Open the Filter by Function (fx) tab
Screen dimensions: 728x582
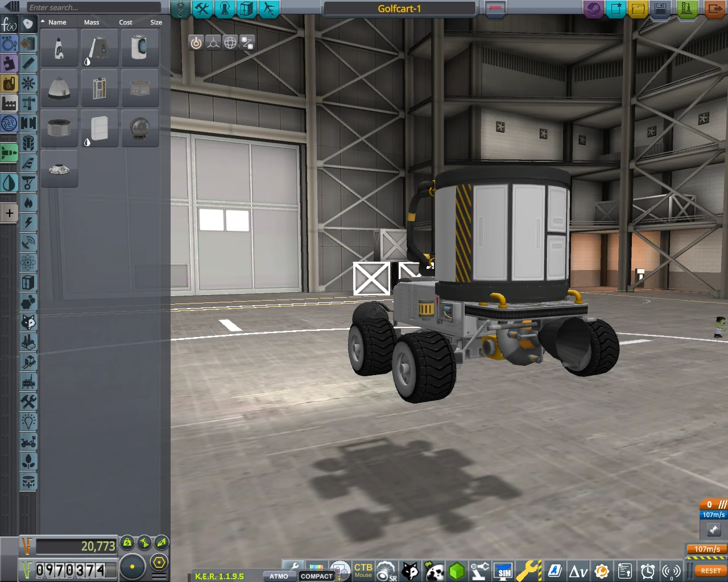(x=9, y=25)
